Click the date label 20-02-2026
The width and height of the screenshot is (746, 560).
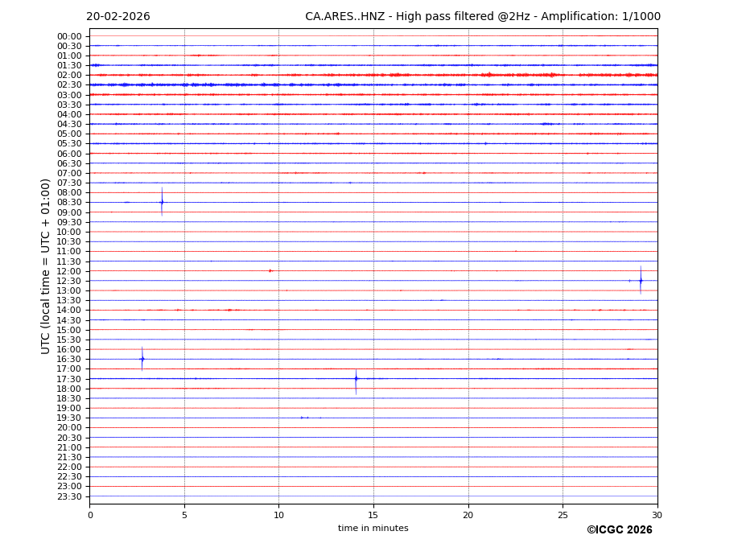(x=118, y=17)
